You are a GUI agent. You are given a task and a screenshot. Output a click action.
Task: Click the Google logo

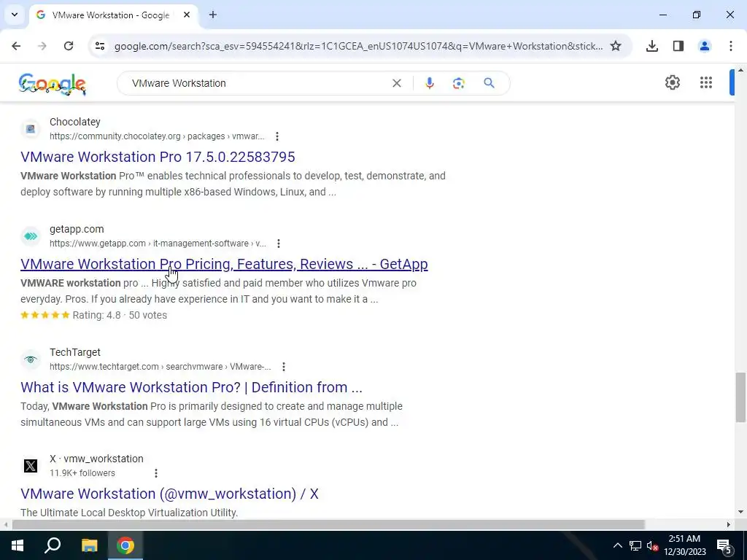point(53,85)
